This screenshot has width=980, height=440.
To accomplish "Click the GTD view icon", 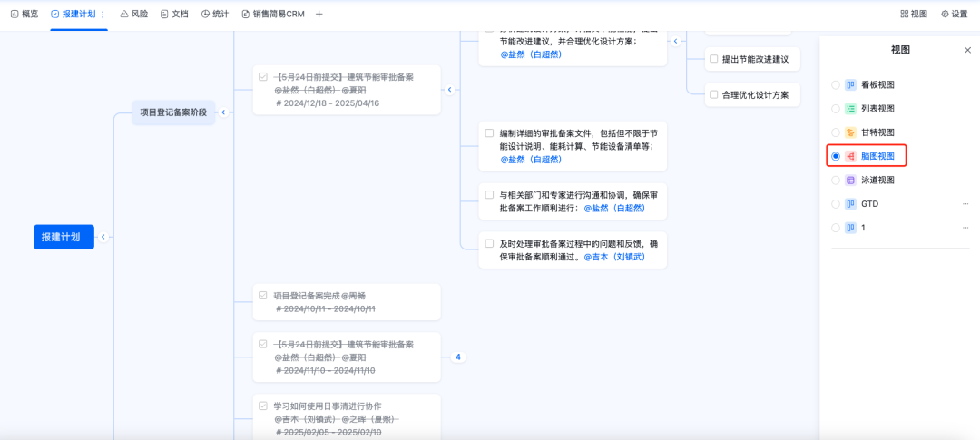I will click(x=850, y=204).
